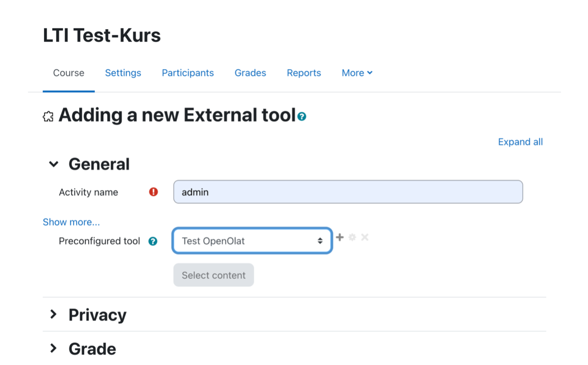Go to the Participants tab
The width and height of the screenshot is (588, 365).
click(x=188, y=73)
